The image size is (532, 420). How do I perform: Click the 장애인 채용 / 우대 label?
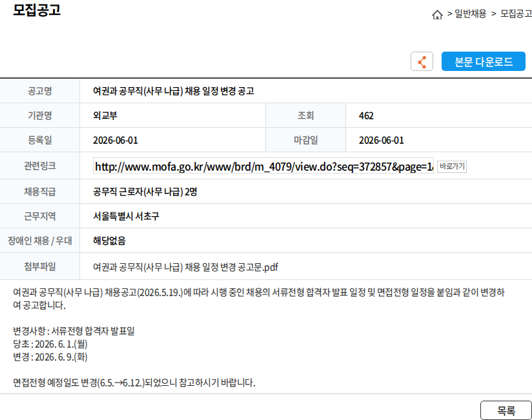point(39,241)
